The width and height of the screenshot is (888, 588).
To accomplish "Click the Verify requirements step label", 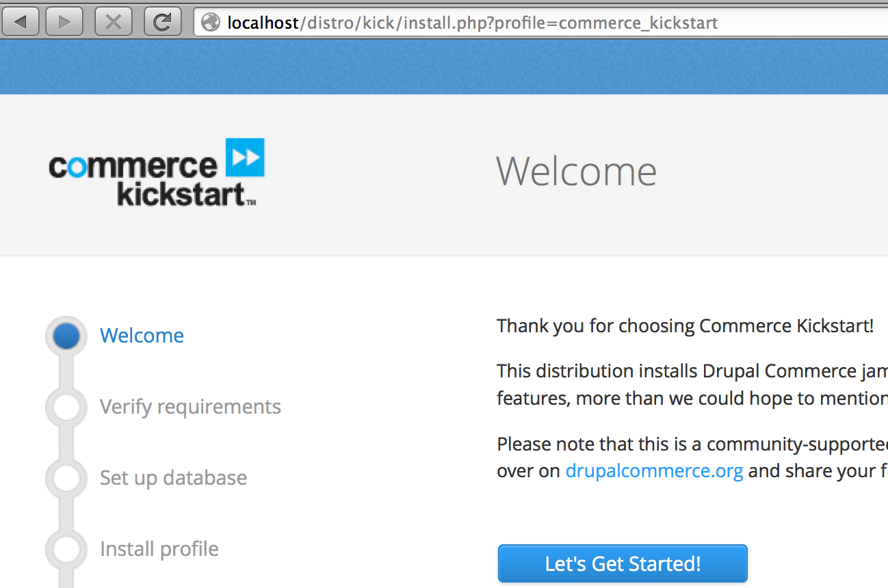I will pyautogui.click(x=190, y=407).
